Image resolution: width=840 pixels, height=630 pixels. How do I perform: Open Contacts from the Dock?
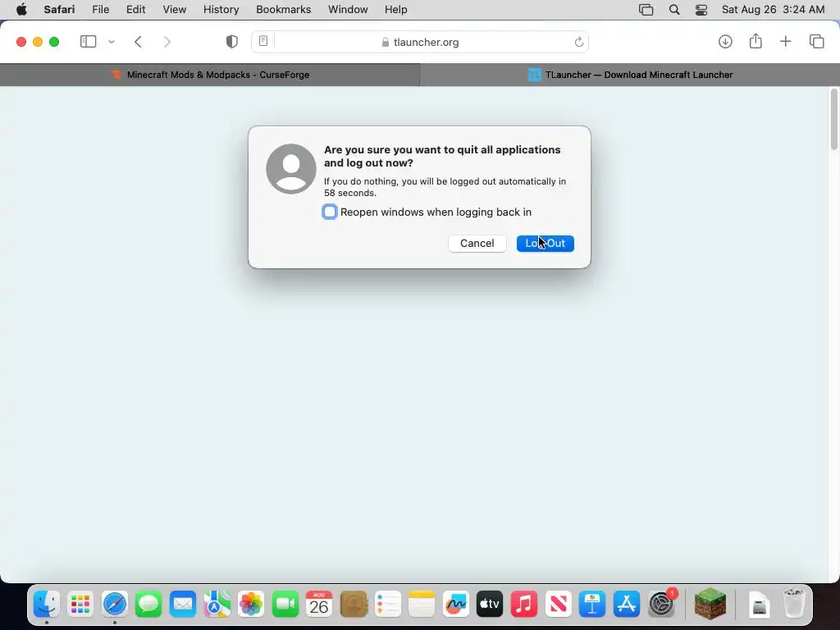[354, 605]
